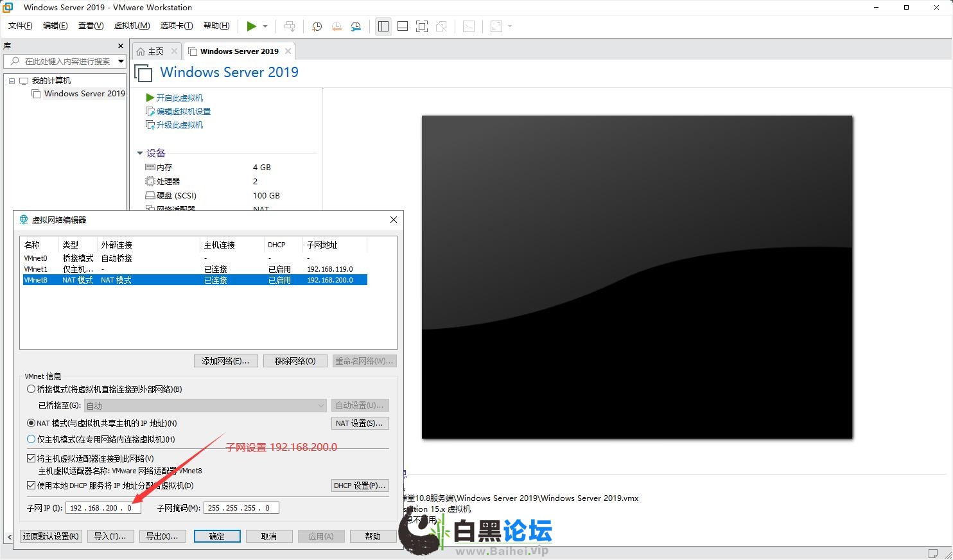Toggle 将主机虚拟适配器连接到此网络 checkbox
The width and height of the screenshot is (953, 560).
pyautogui.click(x=31, y=459)
